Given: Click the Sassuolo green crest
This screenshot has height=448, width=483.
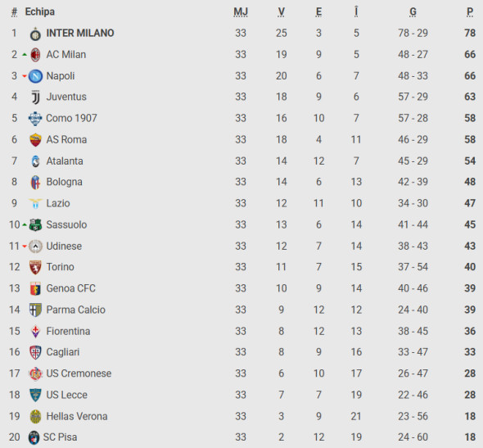Looking at the screenshot, I should (x=35, y=225).
